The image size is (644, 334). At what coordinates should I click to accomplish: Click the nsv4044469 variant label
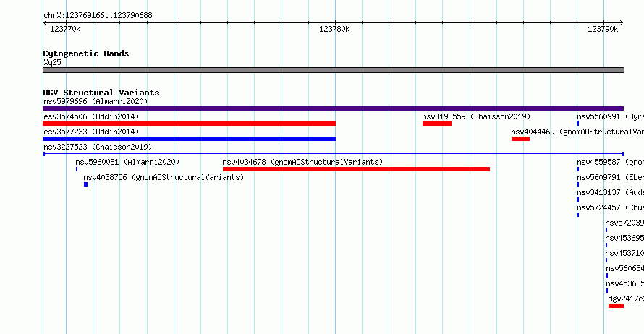pyautogui.click(x=577, y=132)
